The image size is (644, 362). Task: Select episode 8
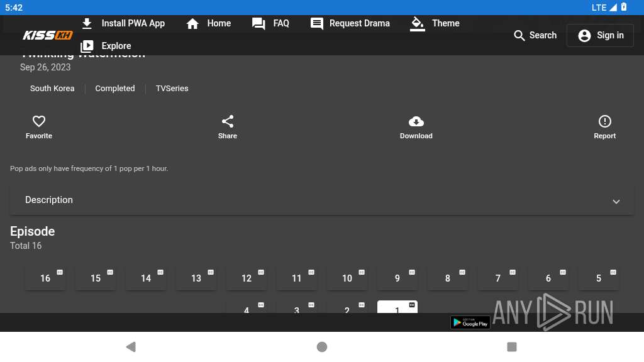pos(448,278)
